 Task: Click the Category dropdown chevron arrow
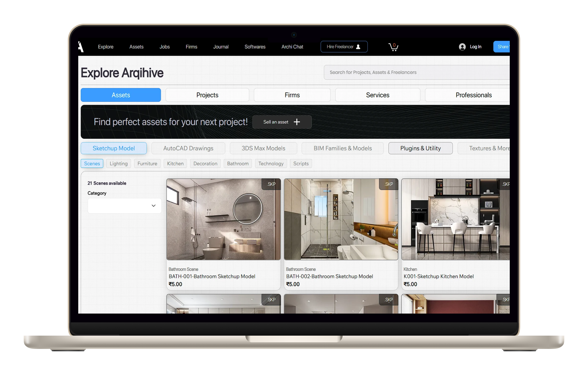(153, 206)
